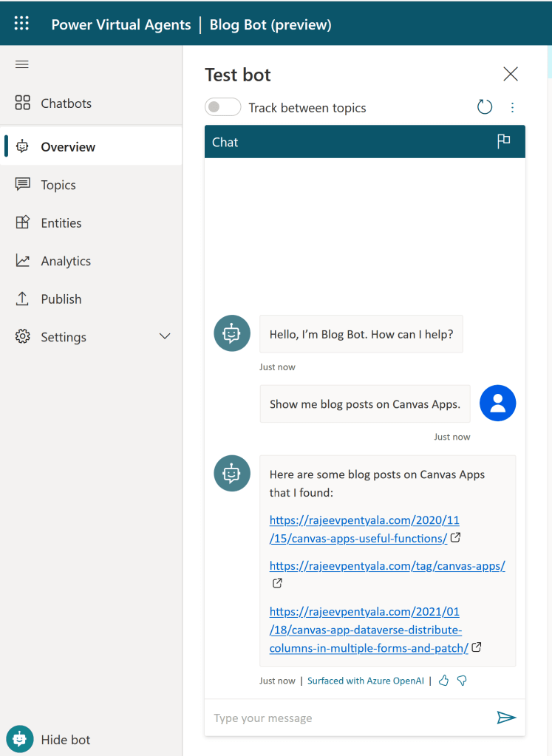The height and width of the screenshot is (756, 552).
Task: Open the app launcher waffle icon
Action: coord(21,24)
